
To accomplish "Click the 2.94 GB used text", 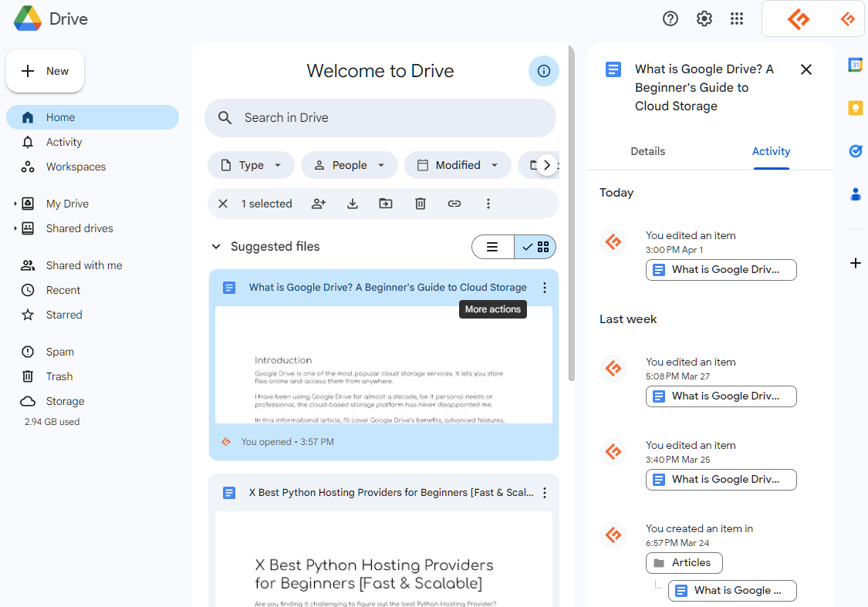I will [52, 422].
